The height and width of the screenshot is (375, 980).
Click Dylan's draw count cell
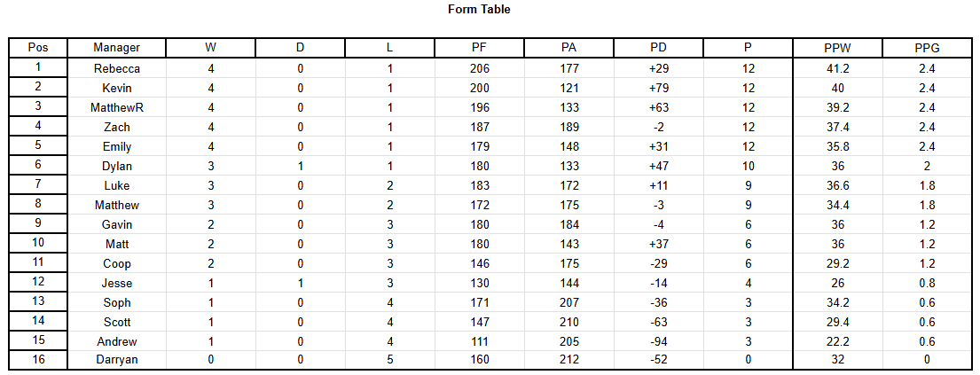[300, 167]
